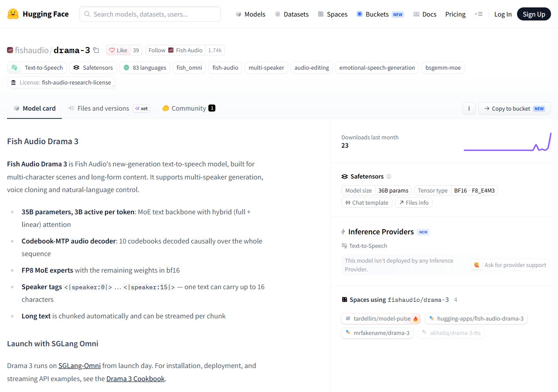Open the 83 languages tag
This screenshot has height=392, width=558.
145,68
